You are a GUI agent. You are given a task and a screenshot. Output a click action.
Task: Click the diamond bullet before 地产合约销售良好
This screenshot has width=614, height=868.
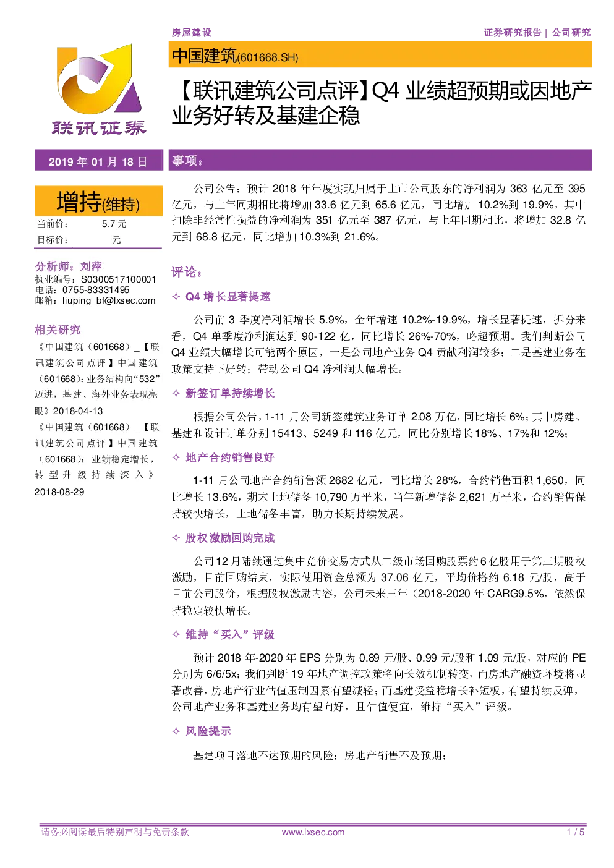coord(176,457)
